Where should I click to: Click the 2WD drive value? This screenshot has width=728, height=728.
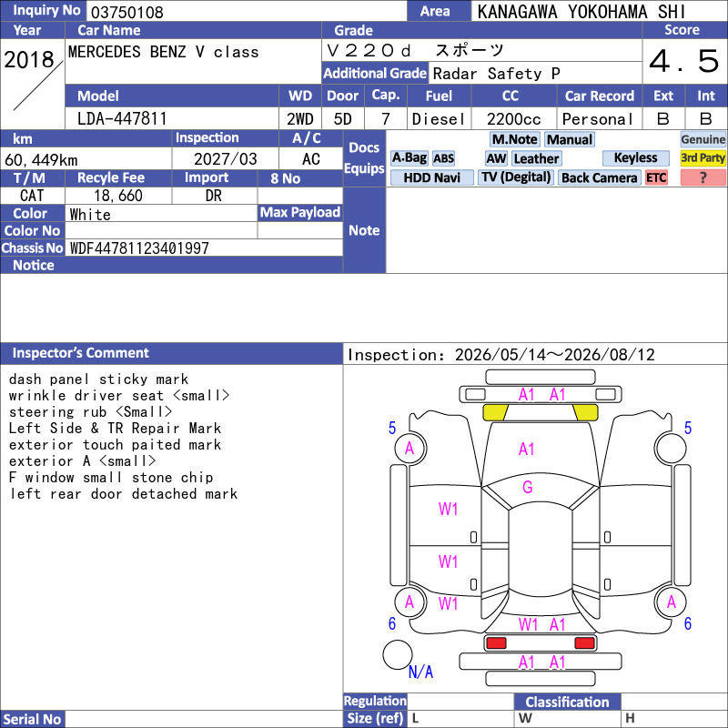coord(300,119)
